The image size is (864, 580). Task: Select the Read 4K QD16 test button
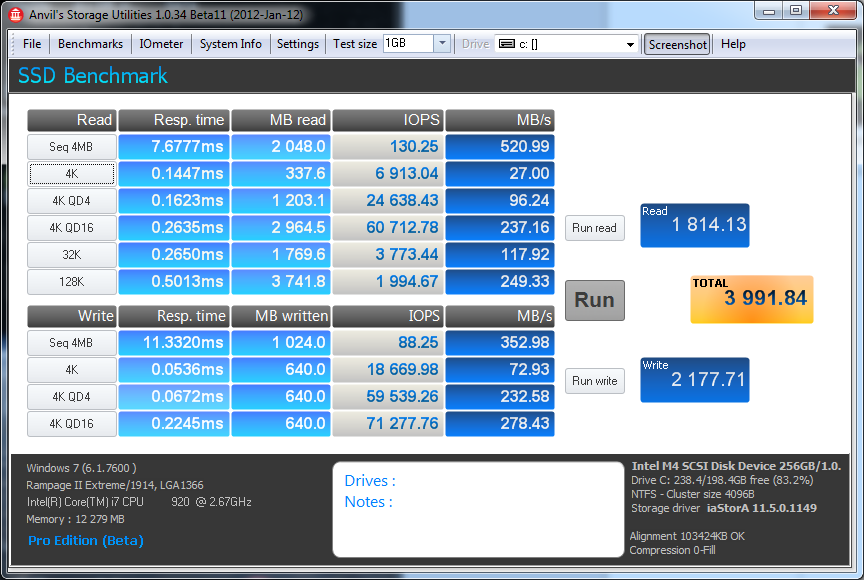(x=72, y=228)
